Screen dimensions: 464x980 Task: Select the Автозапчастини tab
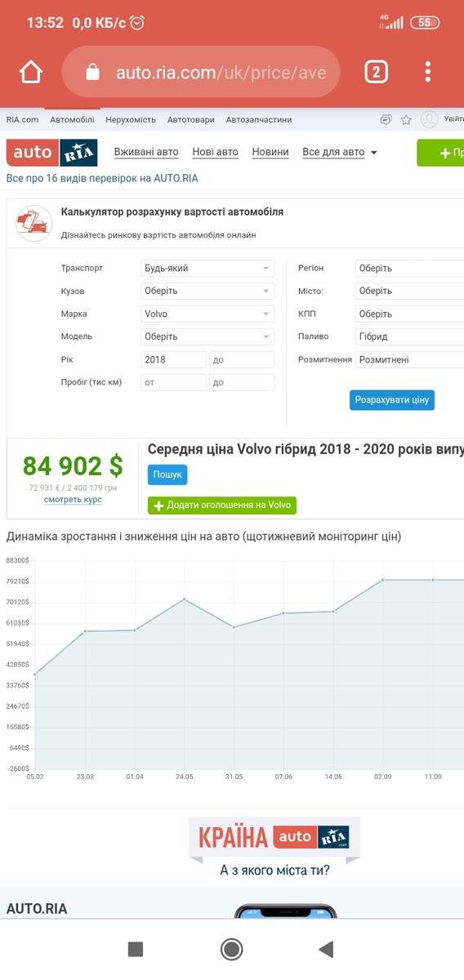pyautogui.click(x=259, y=119)
